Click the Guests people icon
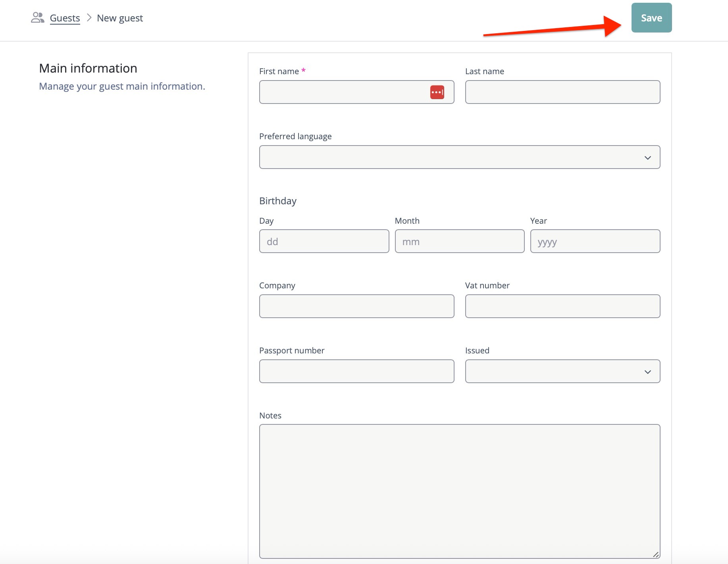This screenshot has width=728, height=564. [x=37, y=18]
